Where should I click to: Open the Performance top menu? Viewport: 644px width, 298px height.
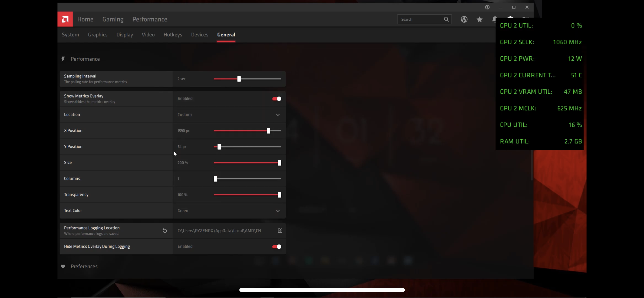click(150, 19)
